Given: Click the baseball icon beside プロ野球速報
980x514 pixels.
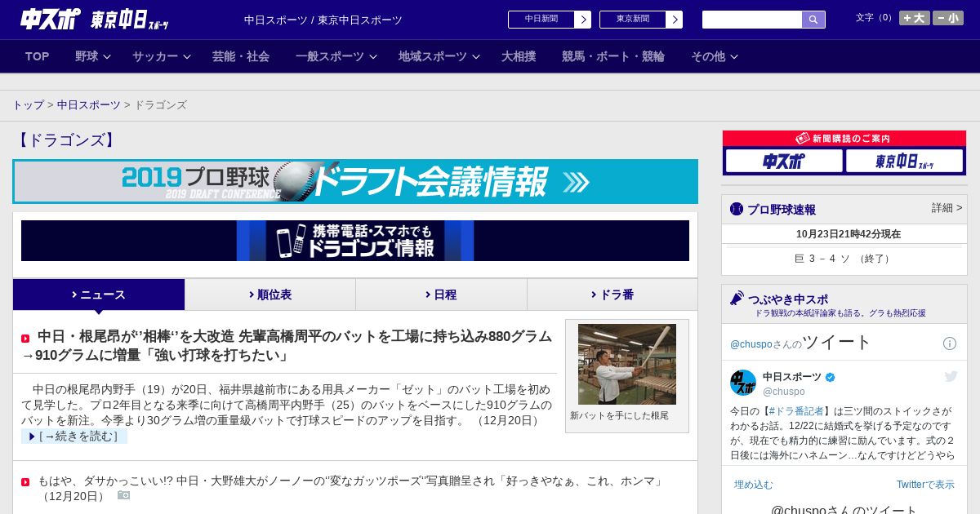Looking at the screenshot, I should (737, 209).
